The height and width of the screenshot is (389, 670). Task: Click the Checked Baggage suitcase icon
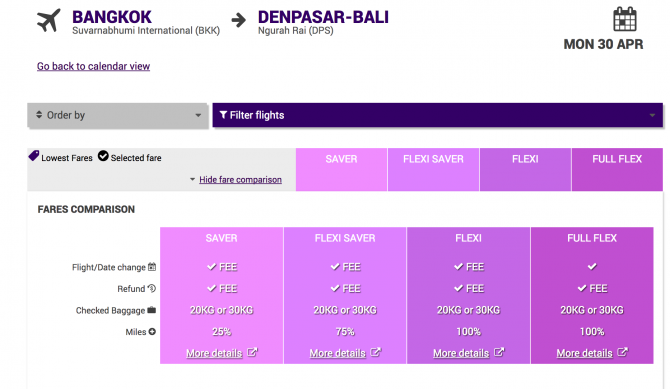coord(152,310)
